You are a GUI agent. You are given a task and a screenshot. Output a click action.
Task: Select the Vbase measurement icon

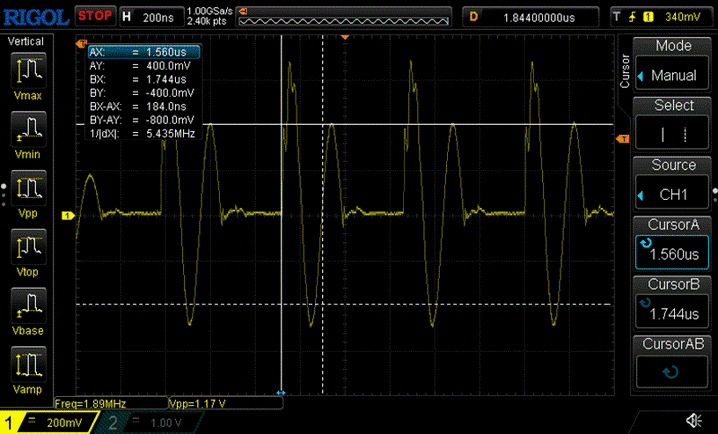click(28, 305)
